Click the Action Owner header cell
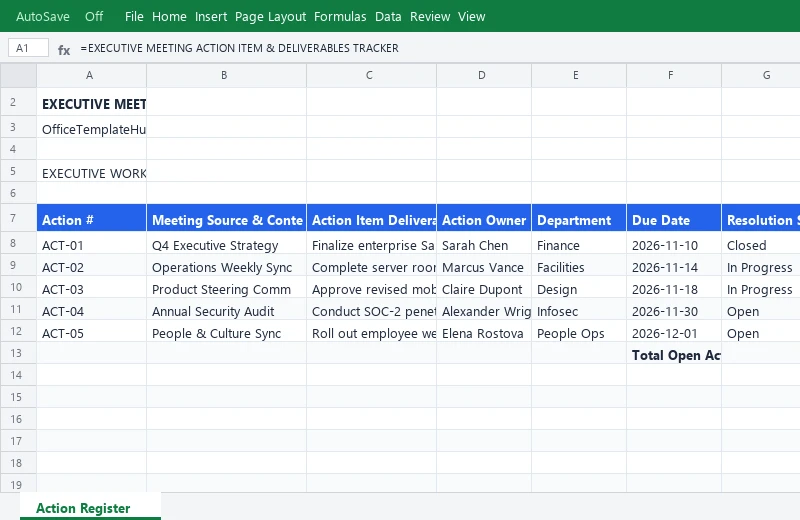Image resolution: width=800 pixels, height=520 pixels. coord(484,218)
